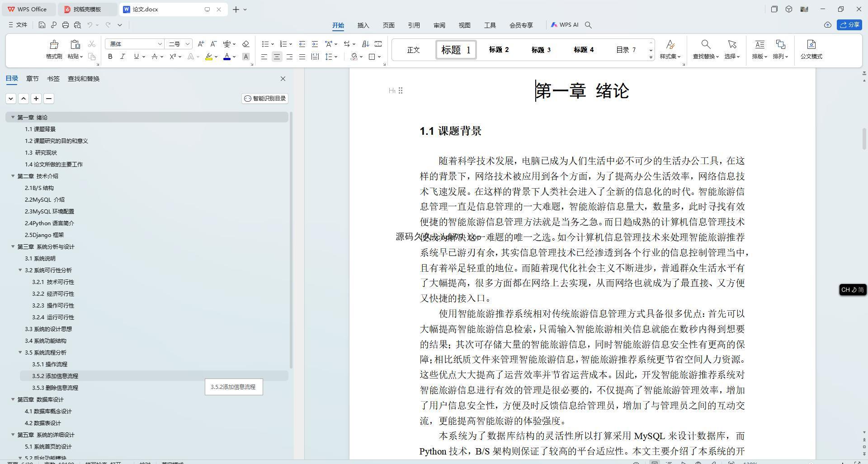The width and height of the screenshot is (868, 464).
Task: Apply blue font color
Action: click(x=227, y=57)
